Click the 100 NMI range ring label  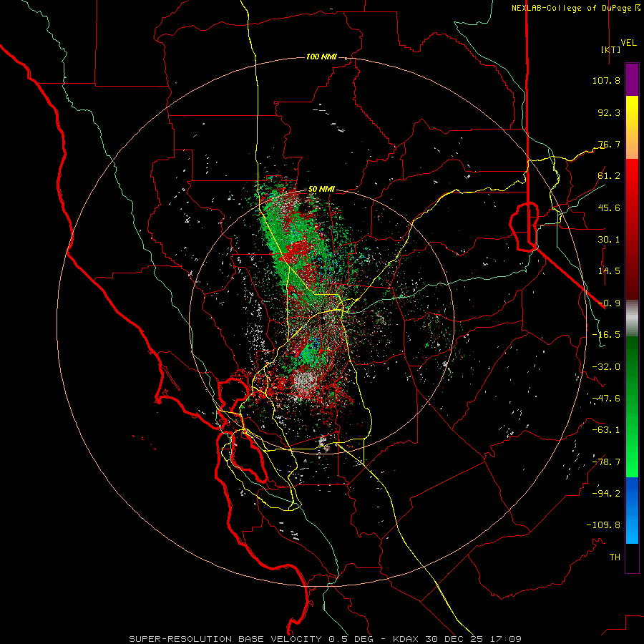point(321,57)
